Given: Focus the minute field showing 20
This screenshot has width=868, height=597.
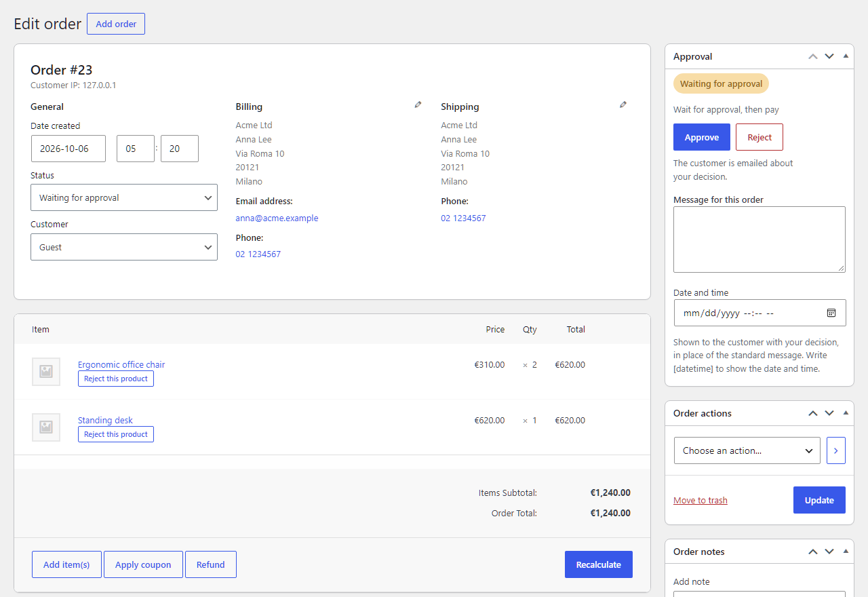Looking at the screenshot, I should 180,149.
